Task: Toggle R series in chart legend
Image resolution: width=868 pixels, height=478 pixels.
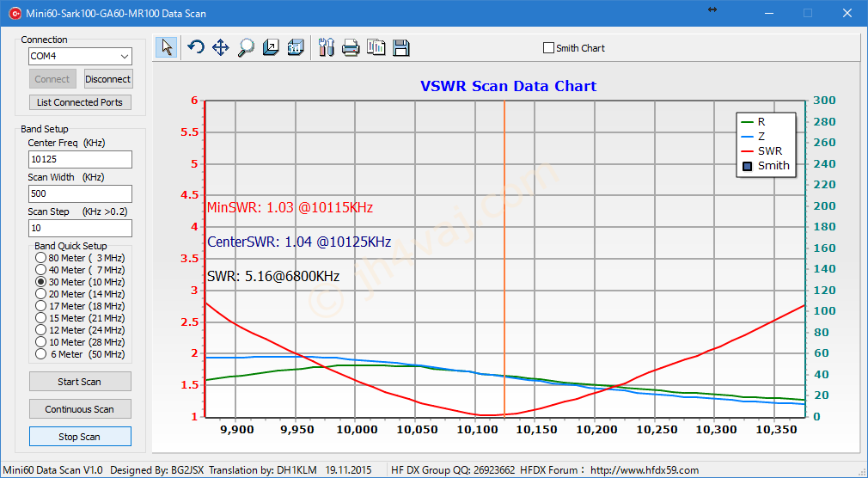Action: point(754,122)
